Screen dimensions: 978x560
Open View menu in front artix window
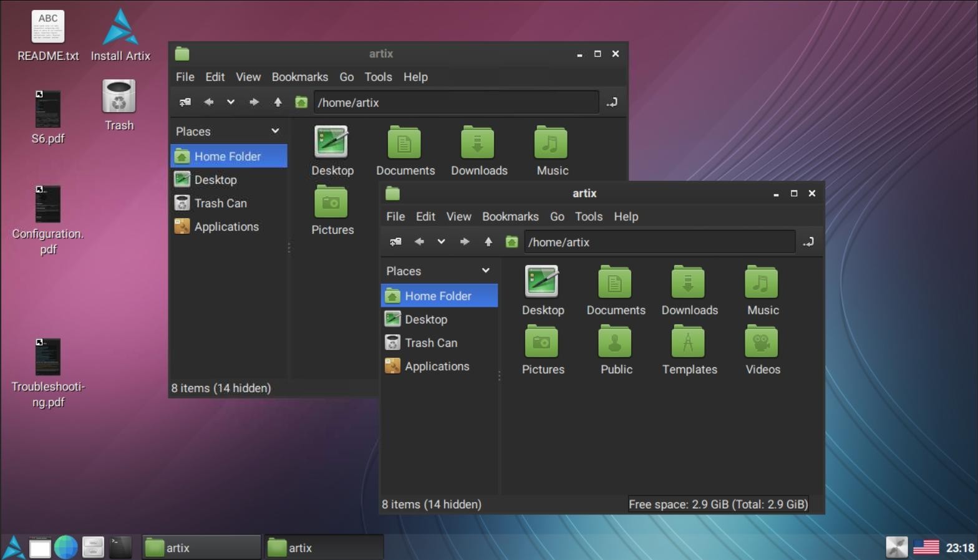click(458, 216)
